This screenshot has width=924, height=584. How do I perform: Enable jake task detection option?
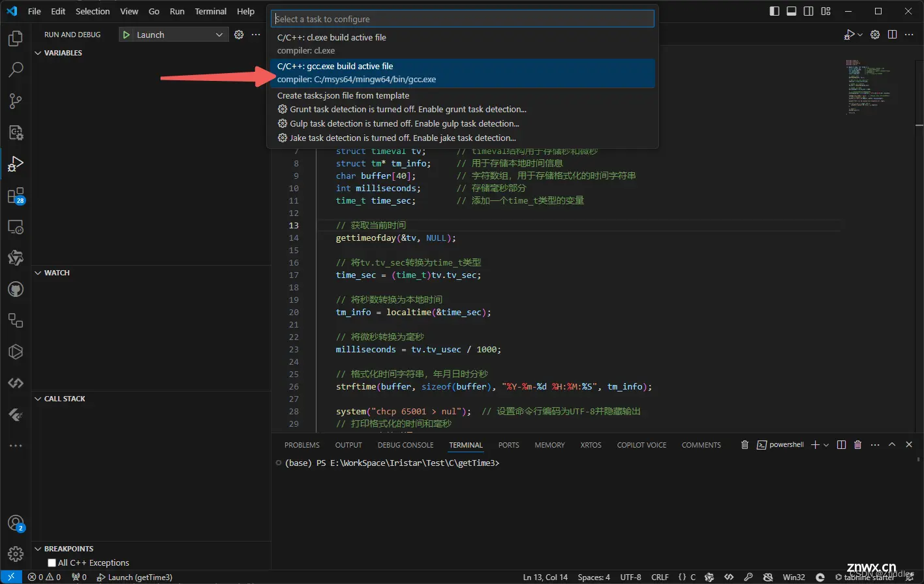coord(463,138)
